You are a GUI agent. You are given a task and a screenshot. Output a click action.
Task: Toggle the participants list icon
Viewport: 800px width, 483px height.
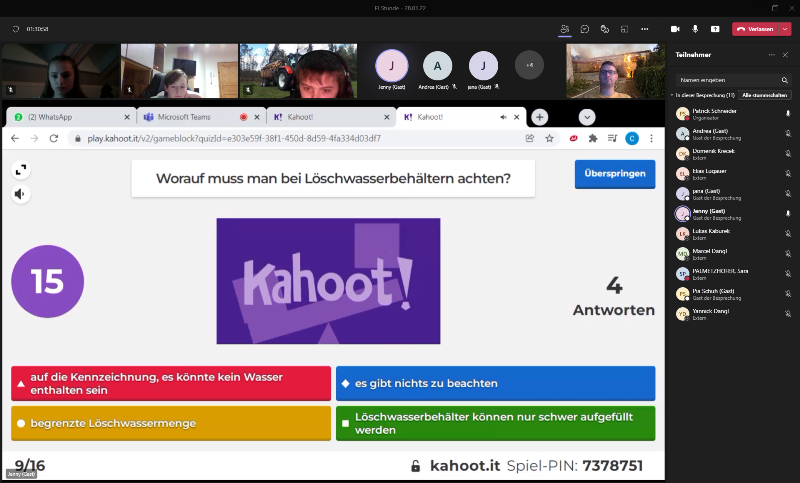coord(565,29)
